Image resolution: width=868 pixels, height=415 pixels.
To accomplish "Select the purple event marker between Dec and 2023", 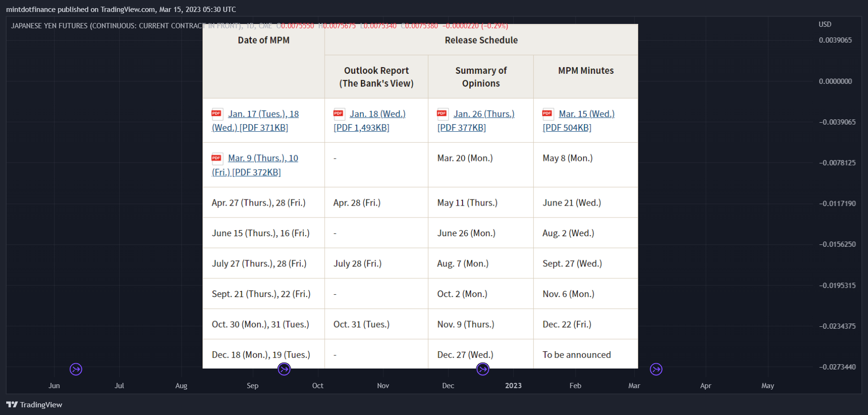I will (483, 369).
